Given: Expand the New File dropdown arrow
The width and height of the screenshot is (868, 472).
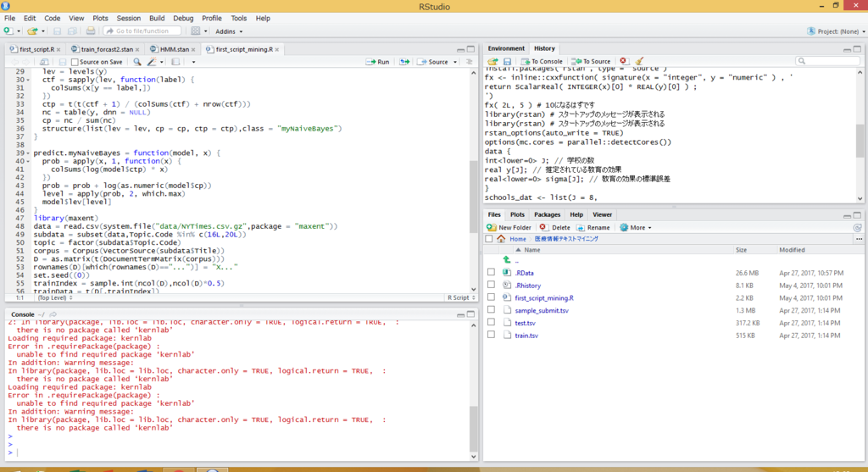Looking at the screenshot, I should click(19, 31).
